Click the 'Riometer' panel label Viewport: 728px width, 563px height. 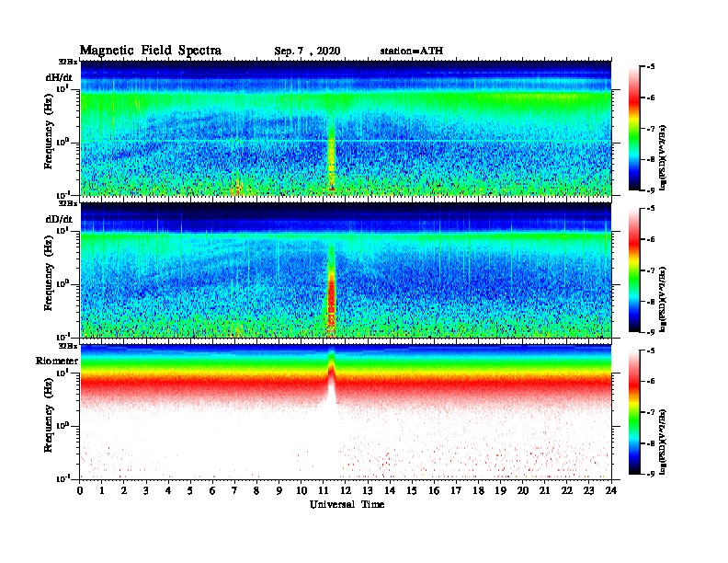tap(57, 361)
